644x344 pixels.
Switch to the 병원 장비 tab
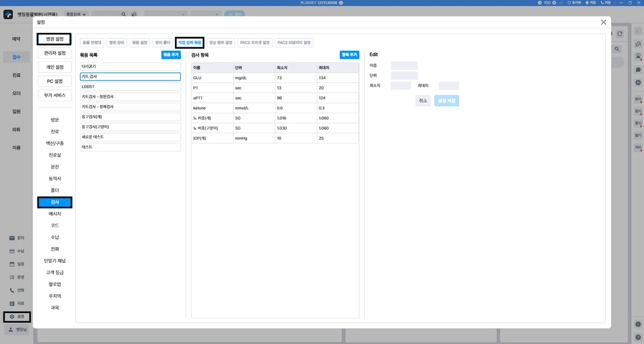tap(117, 43)
